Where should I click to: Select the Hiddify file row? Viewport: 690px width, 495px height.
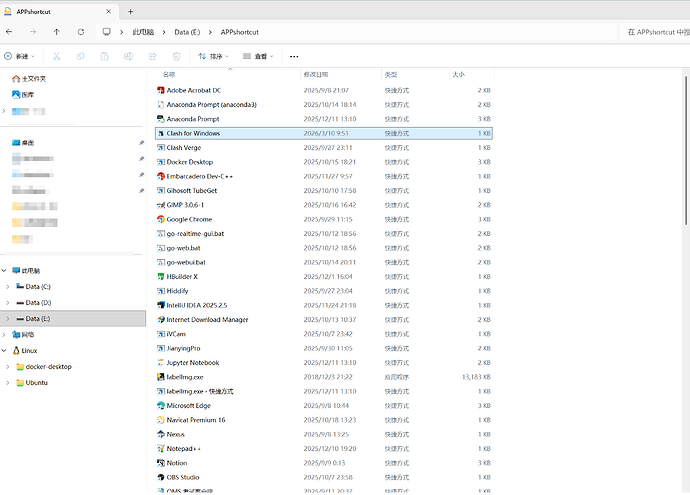[x=324, y=291]
